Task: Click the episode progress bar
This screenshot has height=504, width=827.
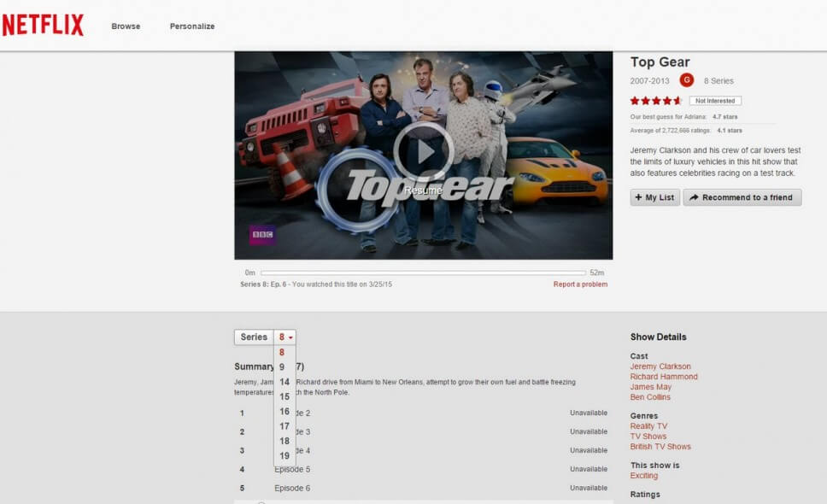Action: (x=423, y=273)
